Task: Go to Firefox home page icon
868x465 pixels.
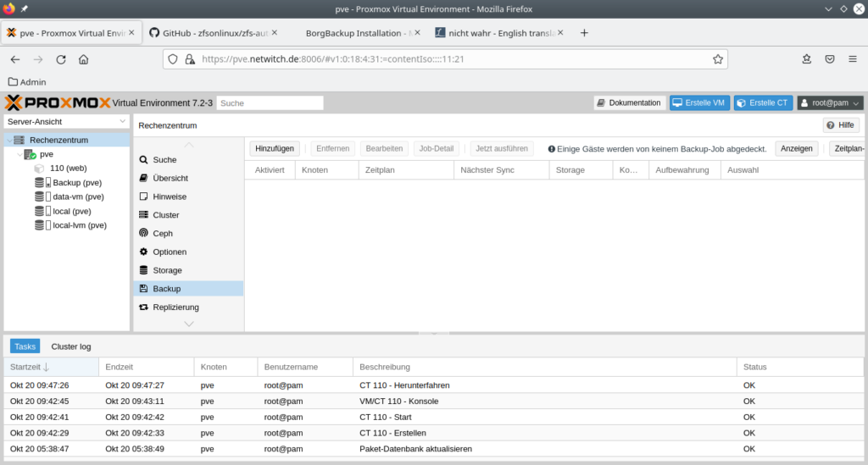Action: point(84,60)
